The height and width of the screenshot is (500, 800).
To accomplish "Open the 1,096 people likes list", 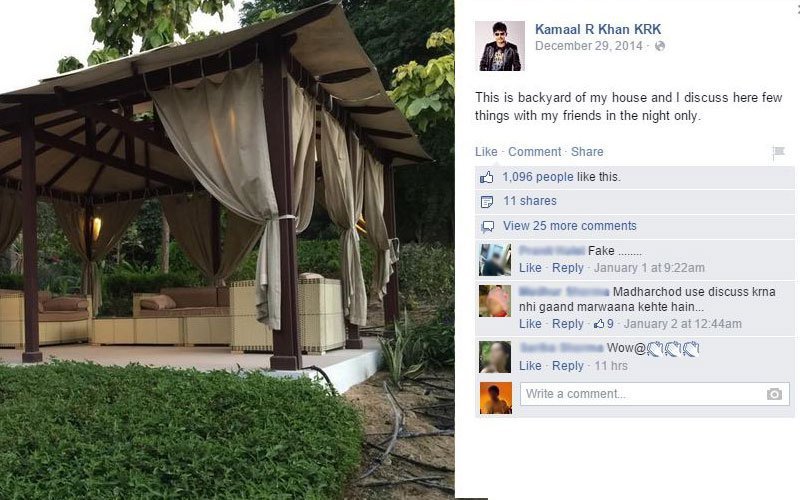I will [x=538, y=177].
